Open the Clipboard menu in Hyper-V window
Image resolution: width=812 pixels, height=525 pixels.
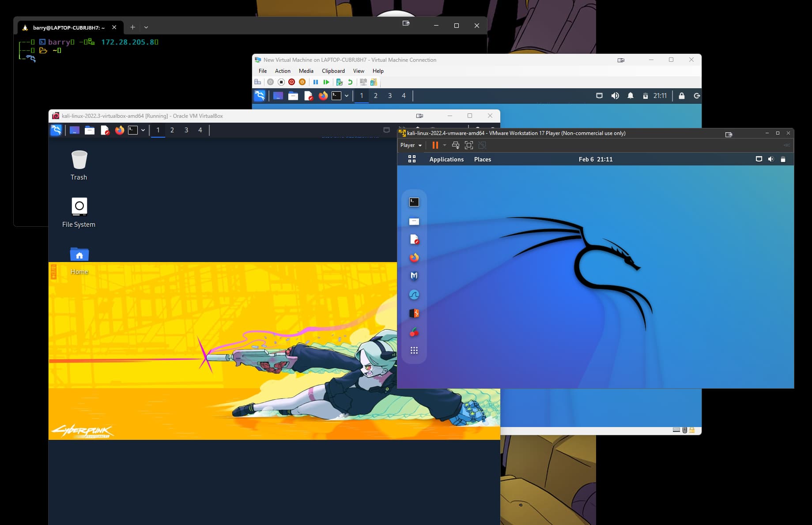[333, 71]
